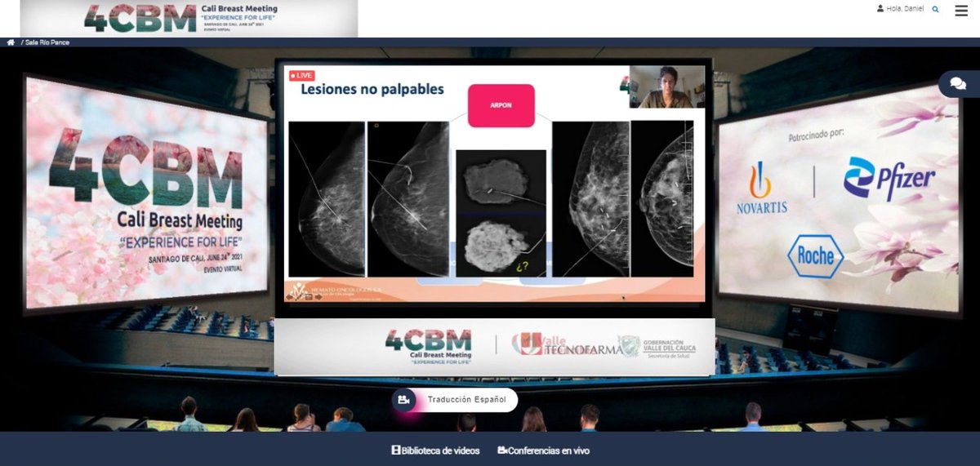Click the 4CBM logo under the video

pyautogui.click(x=428, y=347)
